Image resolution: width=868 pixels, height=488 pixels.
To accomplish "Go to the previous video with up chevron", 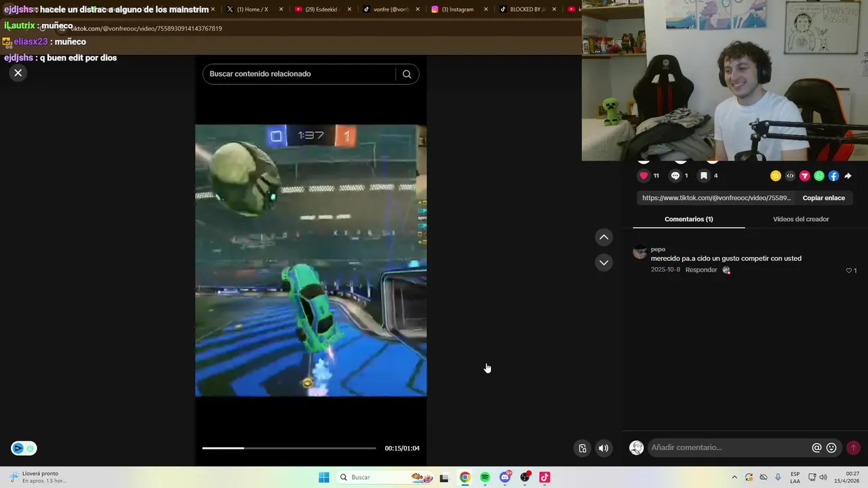I will (604, 237).
